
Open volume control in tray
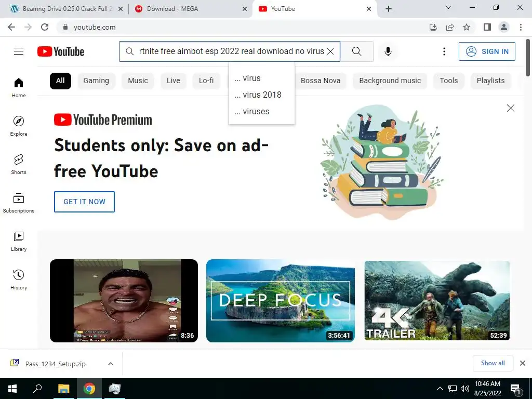465,389
